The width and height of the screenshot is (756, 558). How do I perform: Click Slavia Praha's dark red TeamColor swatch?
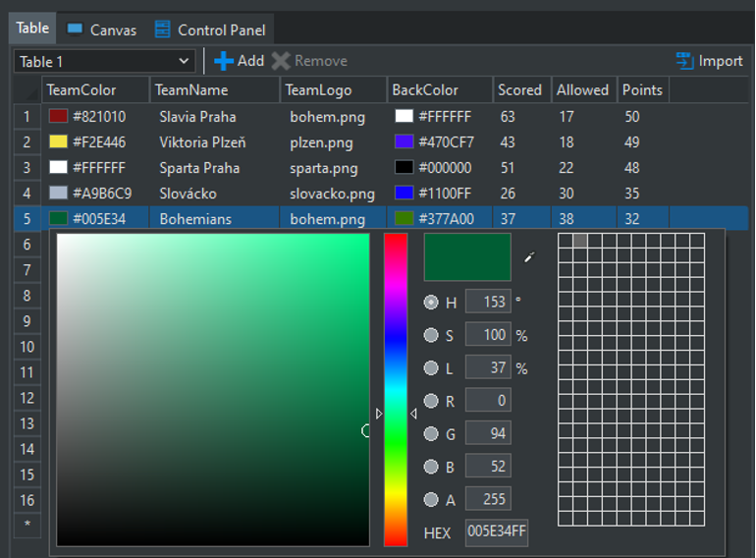click(58, 117)
